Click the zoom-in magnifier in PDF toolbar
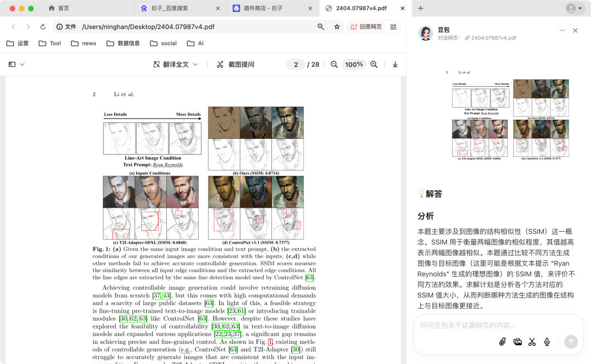This screenshot has height=364, width=591. 374,64
